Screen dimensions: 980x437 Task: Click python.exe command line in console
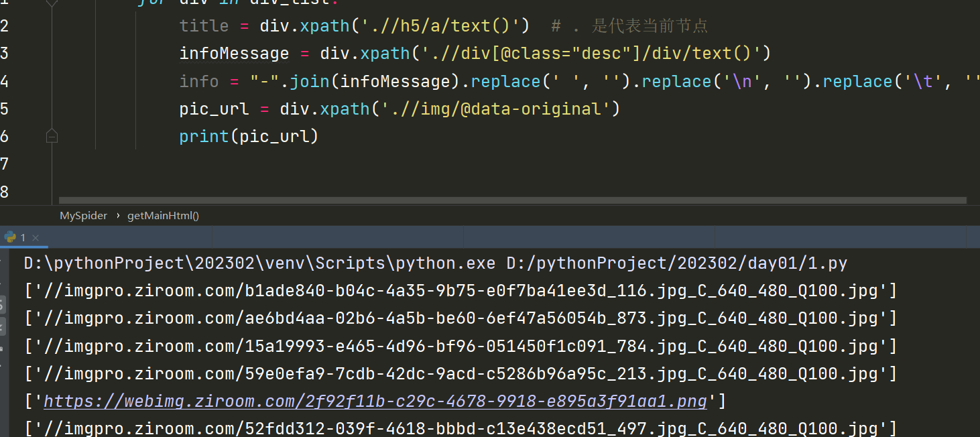[x=436, y=263]
